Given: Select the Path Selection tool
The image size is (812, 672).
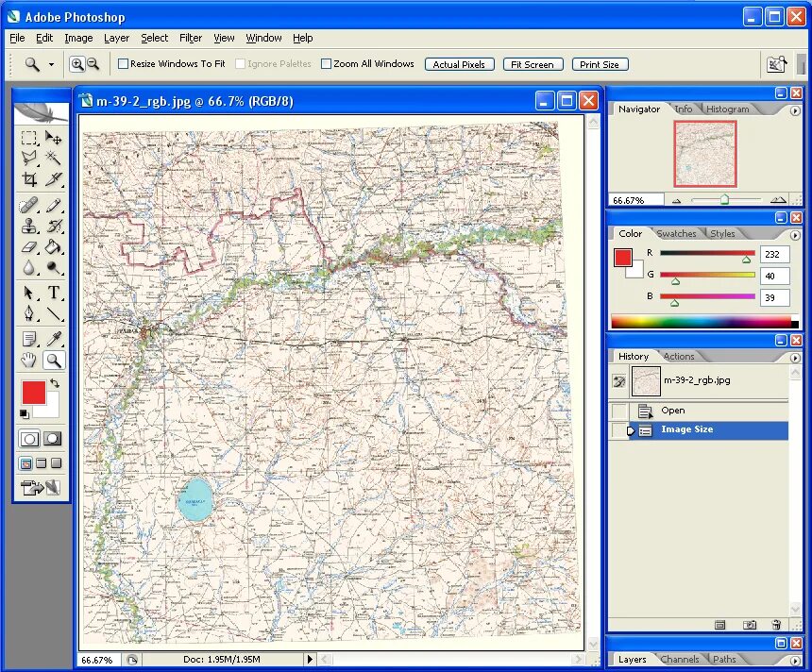Looking at the screenshot, I should tap(29, 293).
